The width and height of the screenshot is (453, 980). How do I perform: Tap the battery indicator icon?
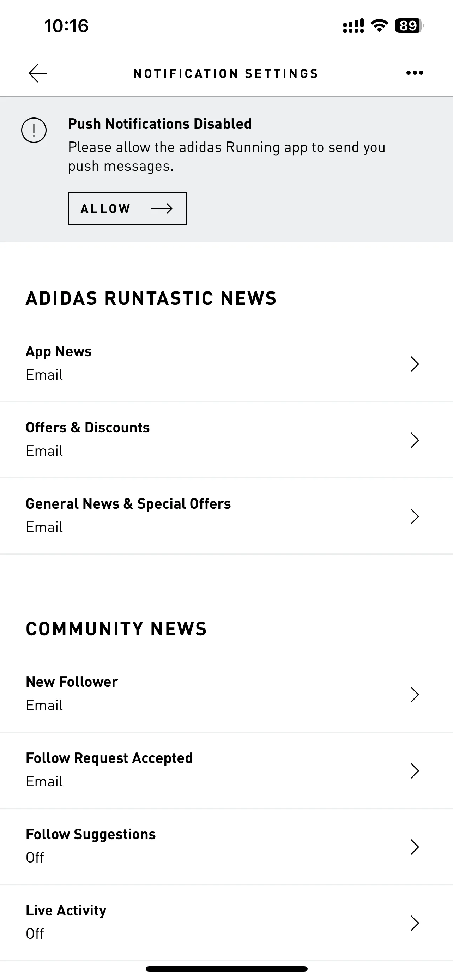(409, 25)
